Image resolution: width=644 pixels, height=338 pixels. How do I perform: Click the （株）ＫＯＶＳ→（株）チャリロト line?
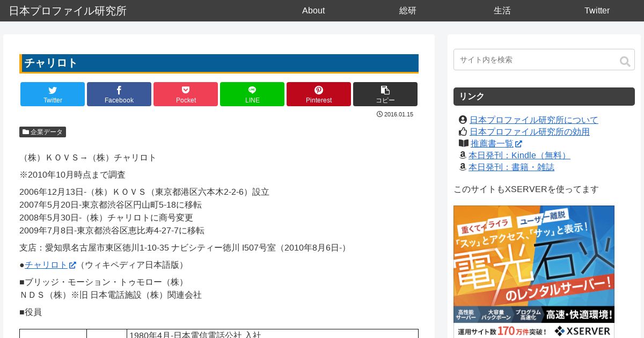[88, 158]
